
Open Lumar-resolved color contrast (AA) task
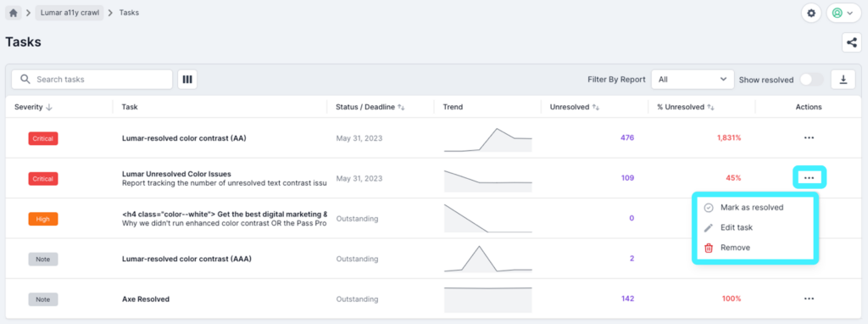(x=184, y=138)
